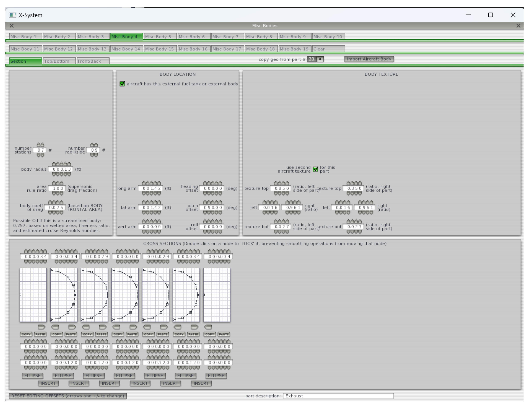The image size is (532, 408).
Task: Click ELLIPSE button under fourth cross-section
Action: pos(124,375)
